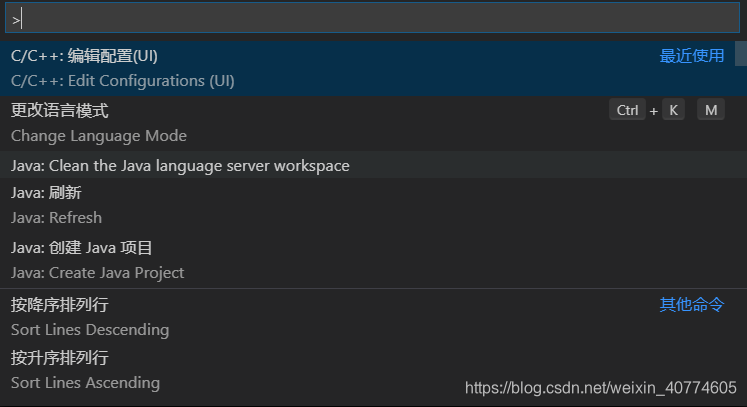This screenshot has width=747, height=407.
Task: Click the 更改语言模式 Chinese title
Action: (x=60, y=111)
